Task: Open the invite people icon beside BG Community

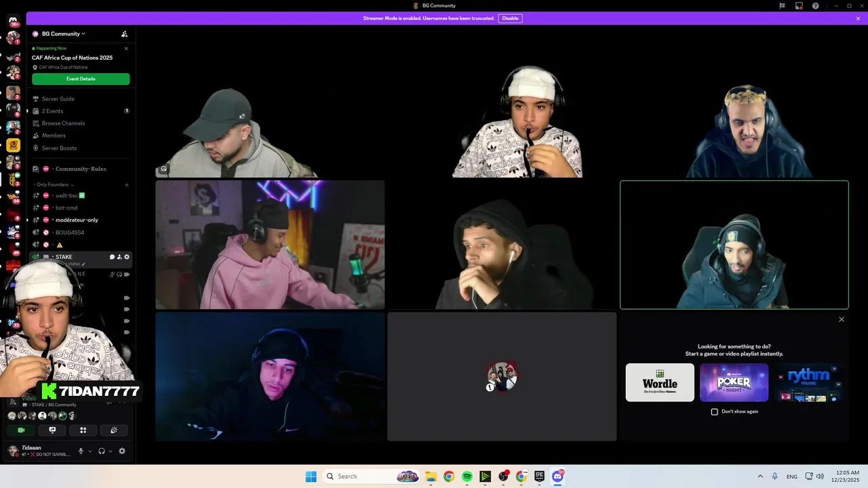Action: (124, 34)
